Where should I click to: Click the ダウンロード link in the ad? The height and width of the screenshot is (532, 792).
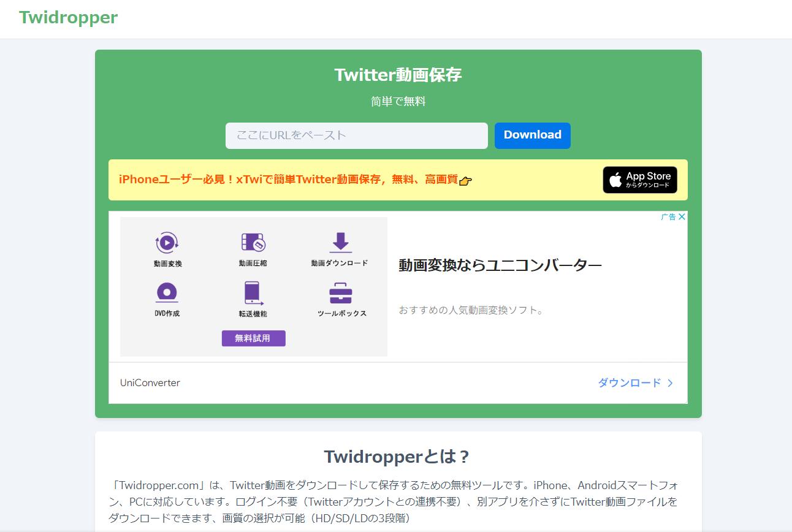tap(630, 383)
